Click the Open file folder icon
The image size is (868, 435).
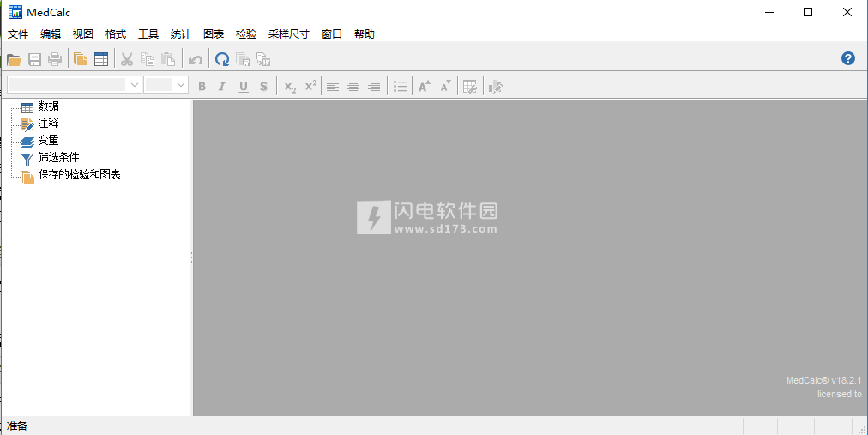[x=14, y=59]
